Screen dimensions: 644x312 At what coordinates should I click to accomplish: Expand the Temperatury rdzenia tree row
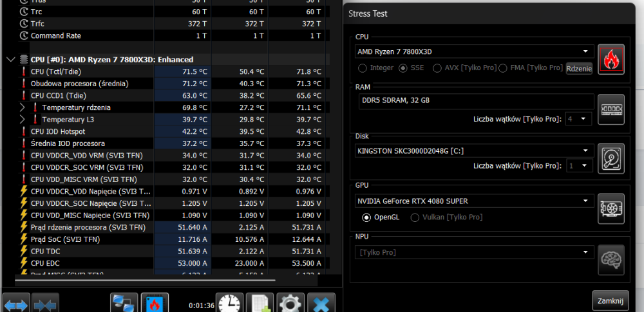click(23, 108)
